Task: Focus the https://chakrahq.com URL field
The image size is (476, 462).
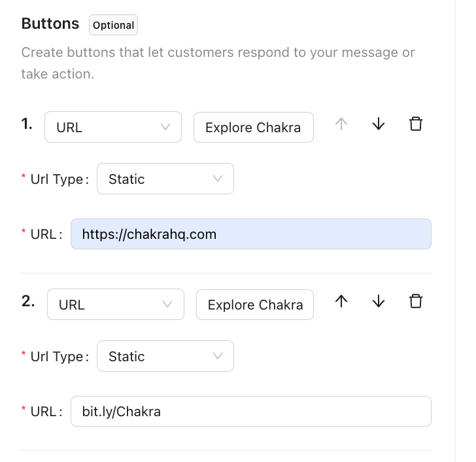Action: tap(250, 234)
